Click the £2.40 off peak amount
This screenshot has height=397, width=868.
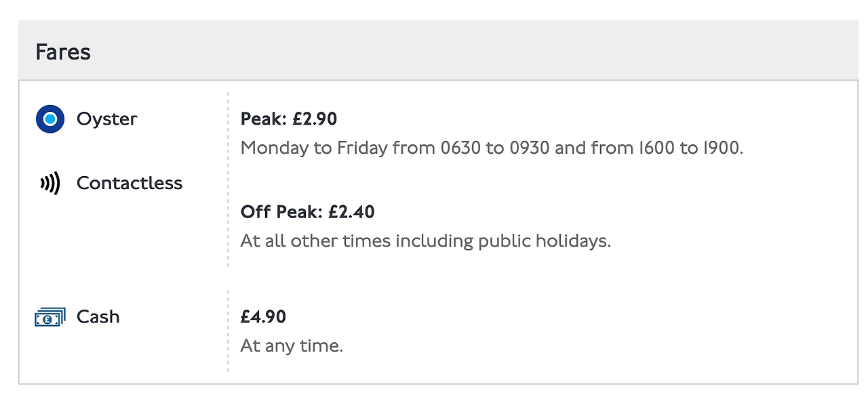[x=351, y=212]
